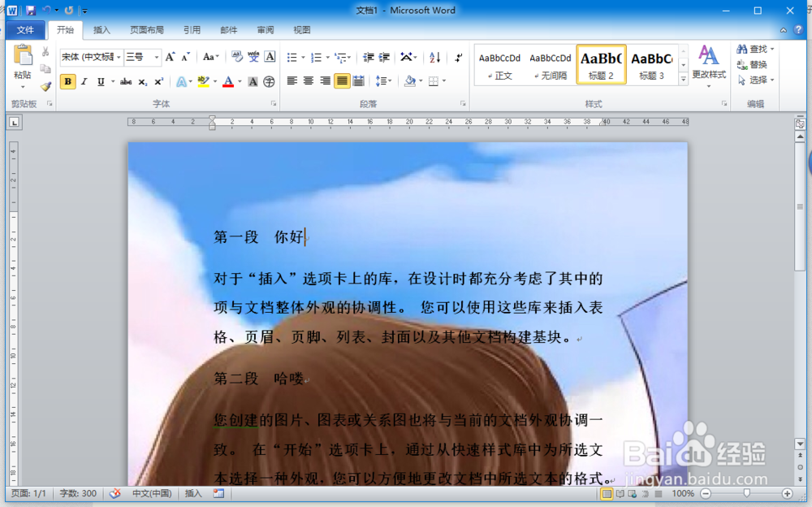
Task: Toggle Underline formatting
Action: (x=101, y=82)
